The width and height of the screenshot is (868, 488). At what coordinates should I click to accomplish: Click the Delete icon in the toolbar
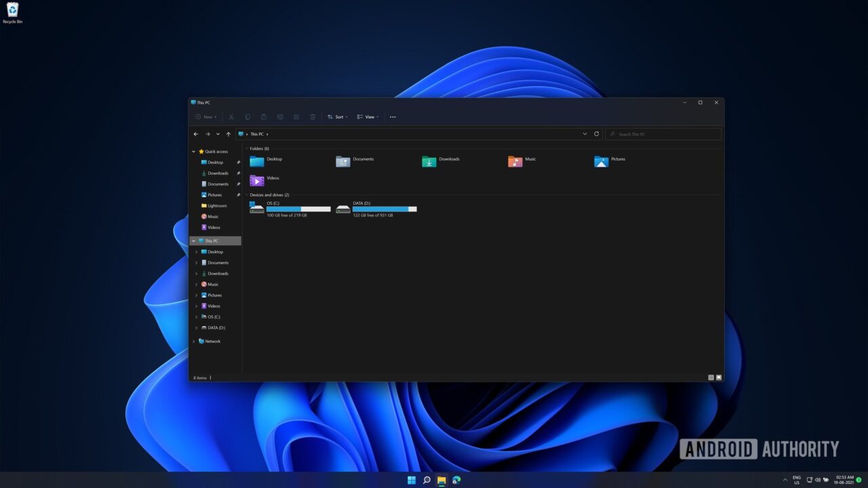click(313, 117)
